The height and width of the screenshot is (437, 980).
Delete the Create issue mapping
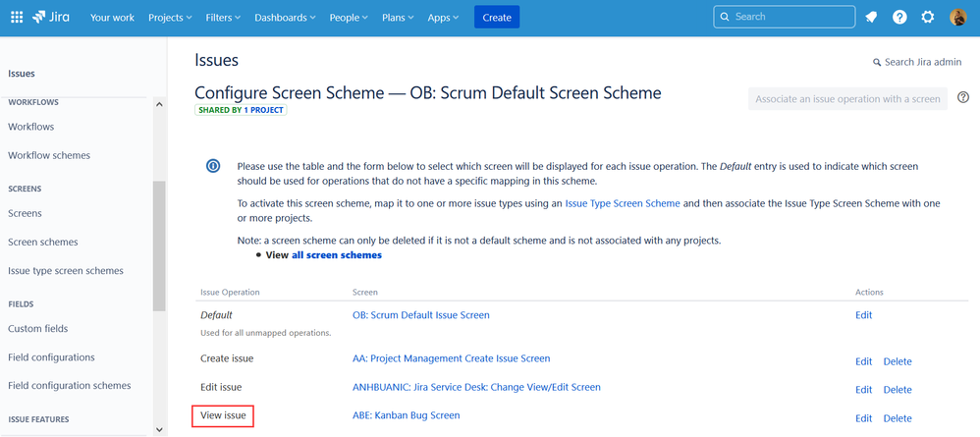click(x=898, y=361)
